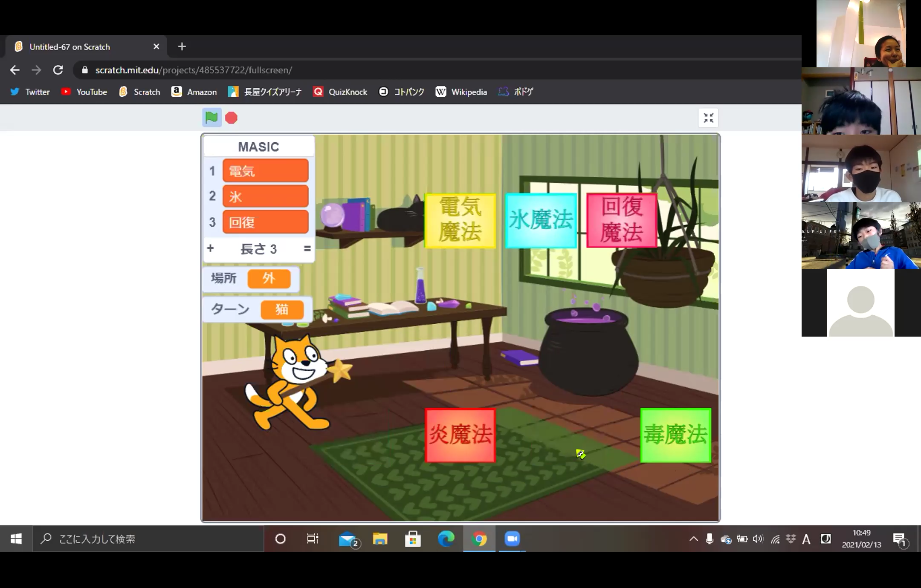921x588 pixels.
Task: Switch to Chrome in taskbar
Action: (x=479, y=539)
